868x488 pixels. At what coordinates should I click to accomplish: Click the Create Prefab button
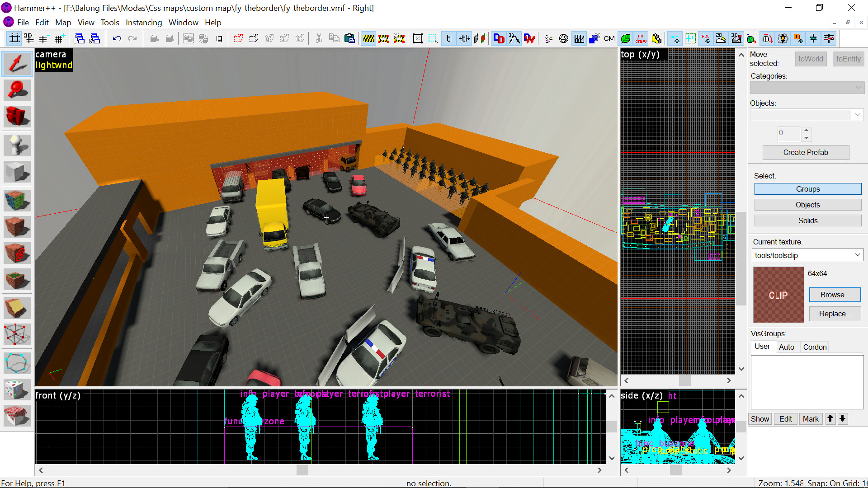[x=805, y=153]
